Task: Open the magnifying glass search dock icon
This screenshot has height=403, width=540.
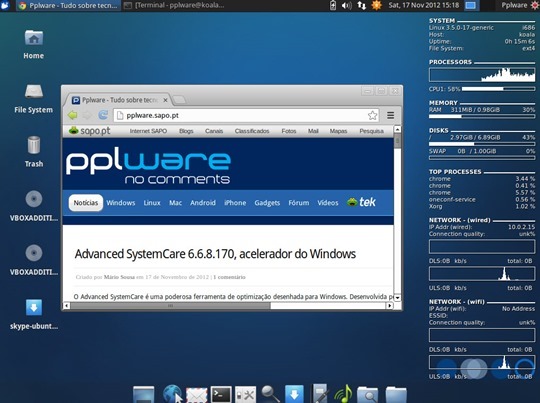Action: click(x=270, y=394)
